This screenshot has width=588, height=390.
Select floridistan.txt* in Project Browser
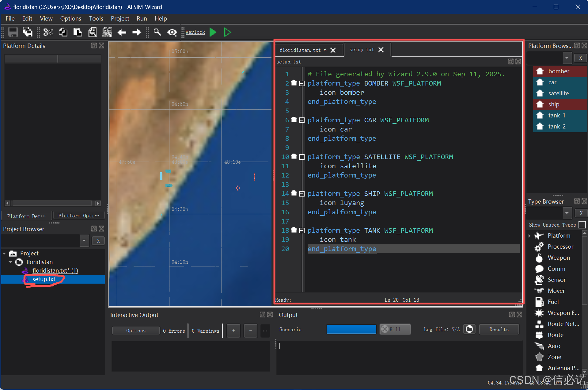(x=55, y=270)
